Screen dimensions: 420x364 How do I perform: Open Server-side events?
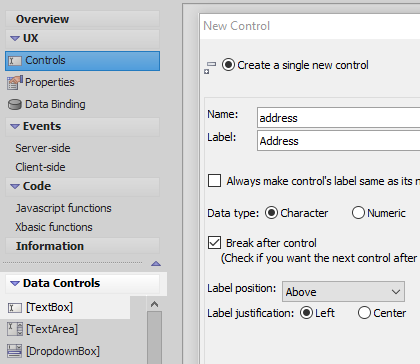tap(43, 148)
